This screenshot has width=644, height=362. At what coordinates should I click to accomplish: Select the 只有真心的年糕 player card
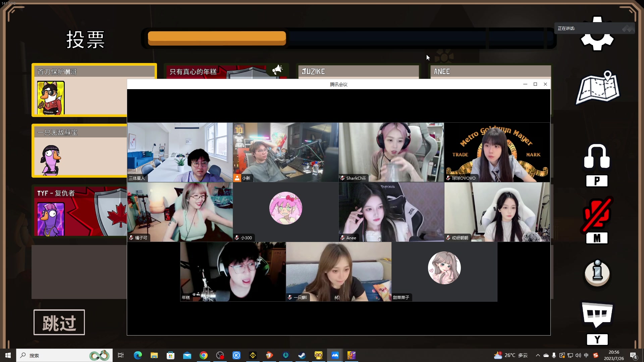(x=226, y=72)
